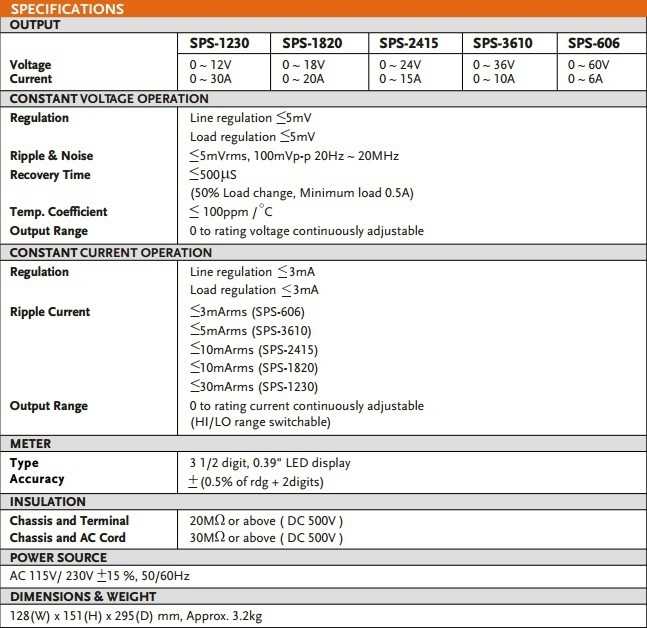The image size is (647, 628).
Task: Select '≤10mArms (SPS-1820)' ripple value
Action: tap(254, 368)
